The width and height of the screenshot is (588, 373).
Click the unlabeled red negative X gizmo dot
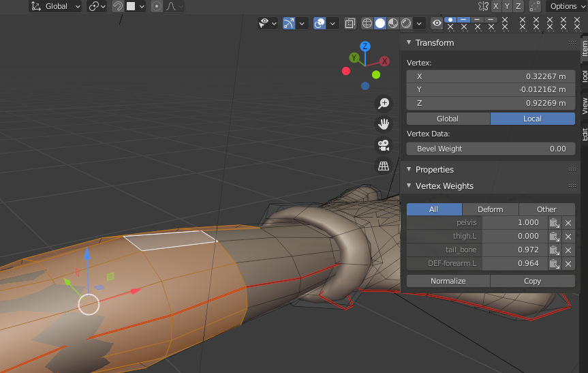point(345,71)
